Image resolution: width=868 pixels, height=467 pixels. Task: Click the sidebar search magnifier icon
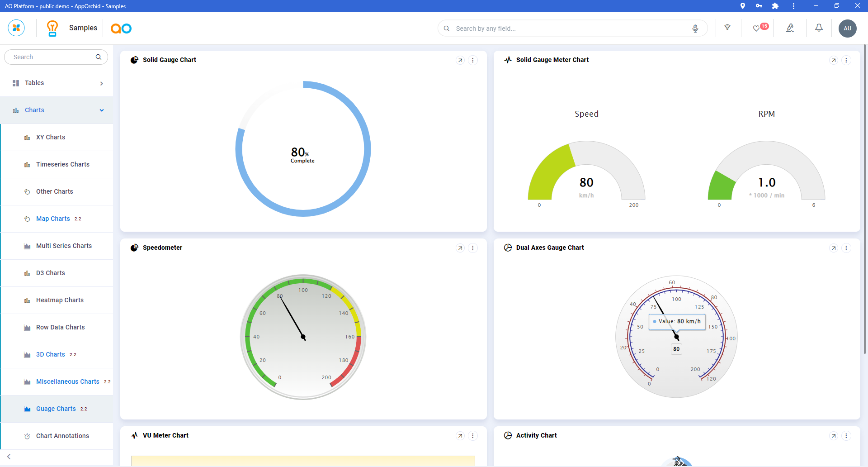[x=99, y=57]
